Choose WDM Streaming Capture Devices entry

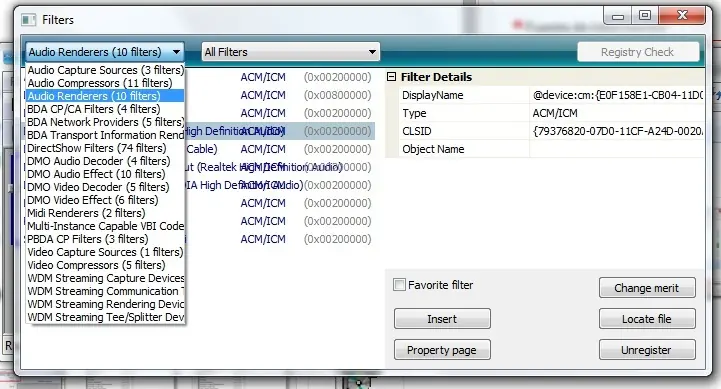105,278
